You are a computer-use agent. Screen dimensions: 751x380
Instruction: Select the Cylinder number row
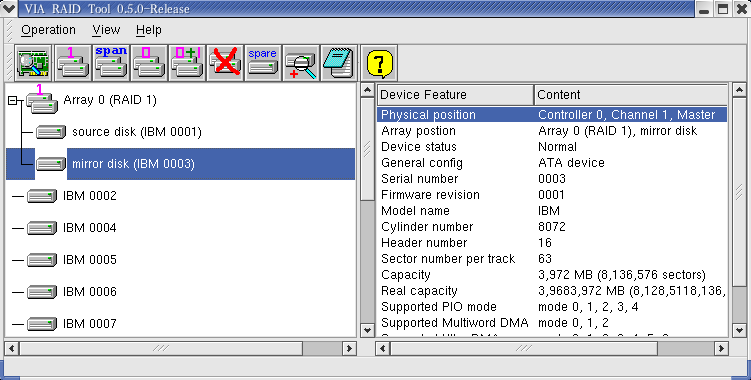pos(552,227)
